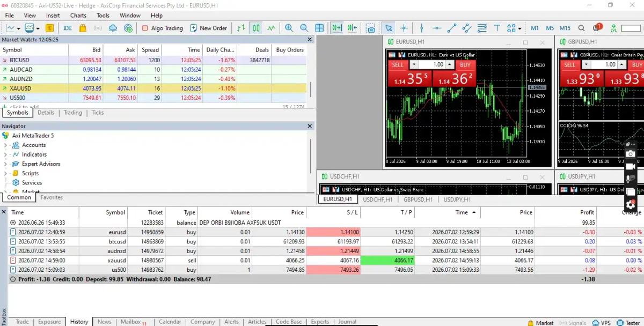Open the Tools menu

point(103,16)
